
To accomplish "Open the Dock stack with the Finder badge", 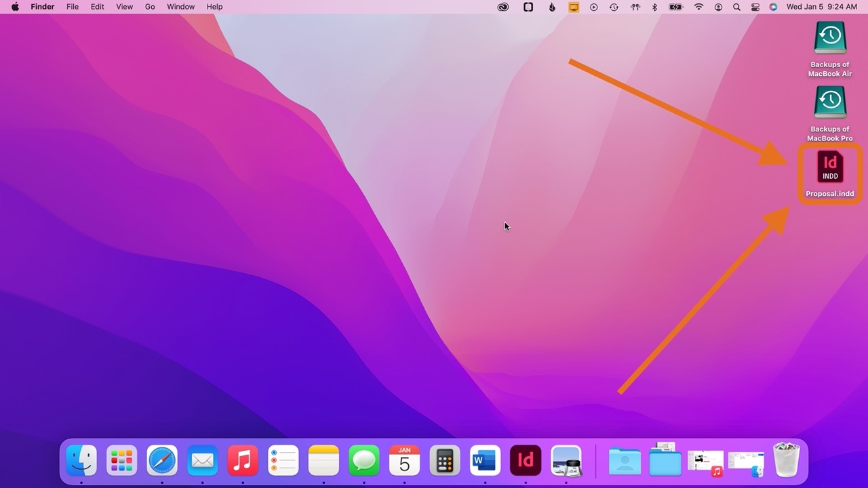I will pos(746,464).
